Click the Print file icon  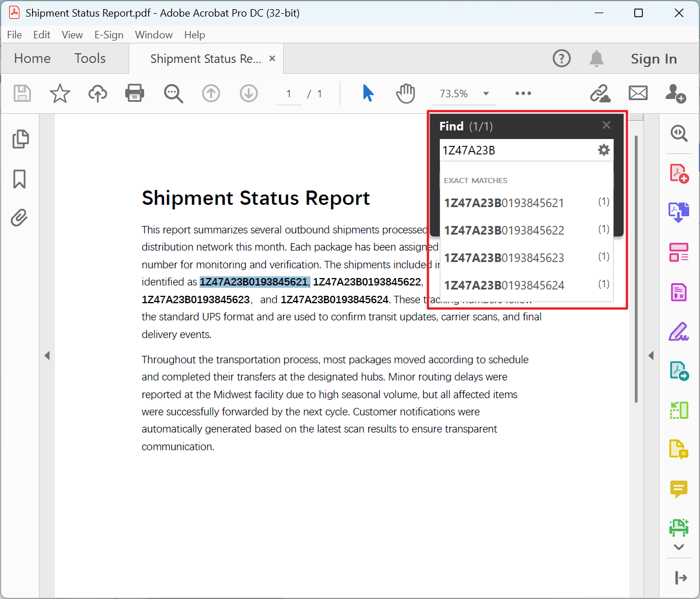134,93
